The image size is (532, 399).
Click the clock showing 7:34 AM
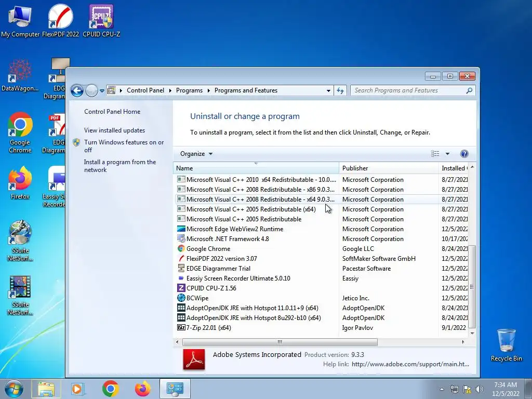point(506,385)
